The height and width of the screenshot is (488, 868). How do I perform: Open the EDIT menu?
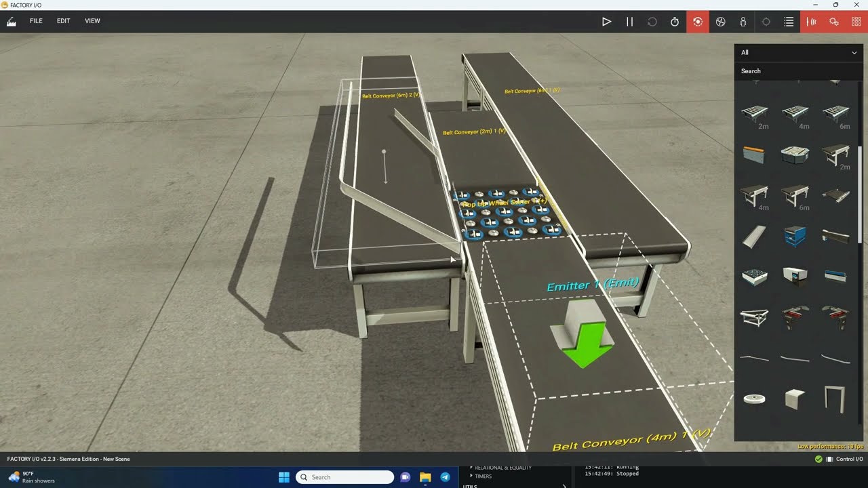(x=63, y=21)
